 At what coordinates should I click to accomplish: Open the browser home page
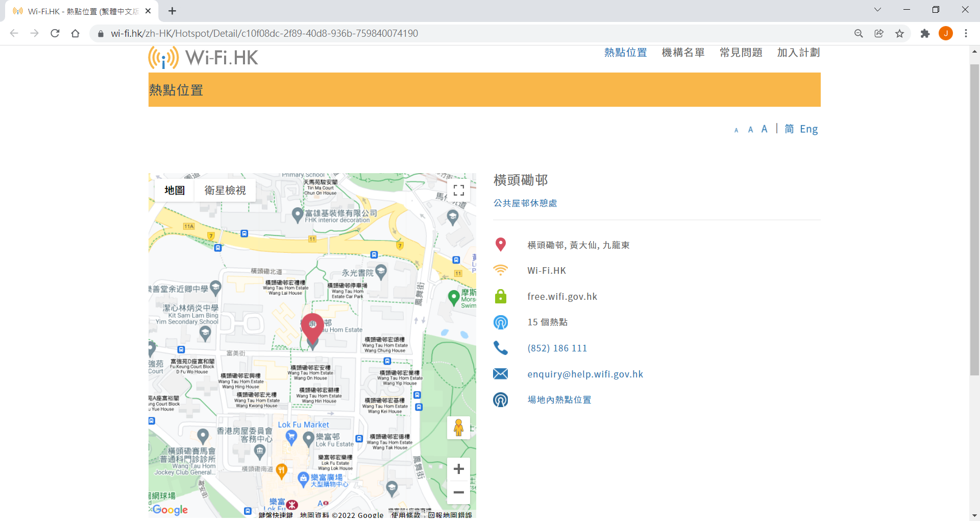76,33
